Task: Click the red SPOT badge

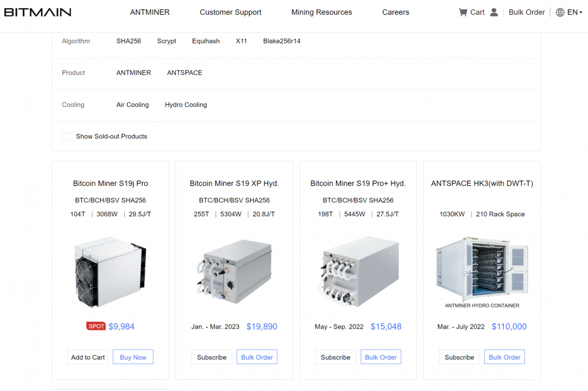Action: pos(96,326)
